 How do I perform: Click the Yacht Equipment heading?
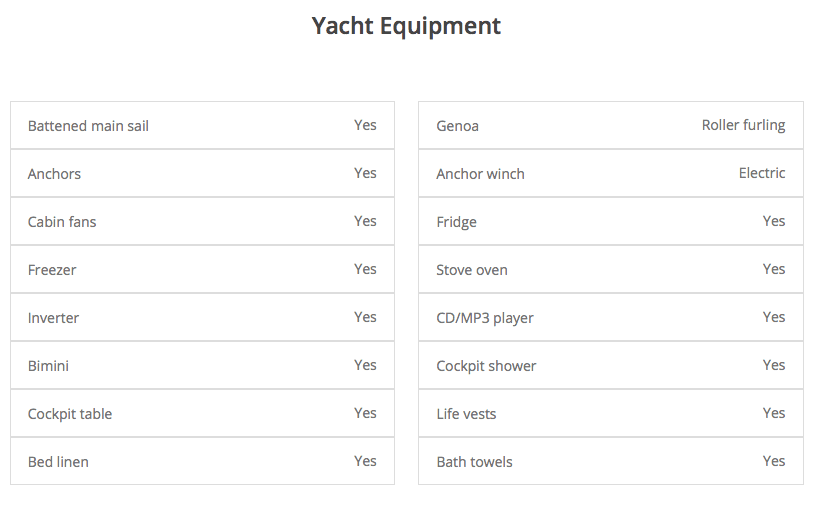[x=406, y=26]
